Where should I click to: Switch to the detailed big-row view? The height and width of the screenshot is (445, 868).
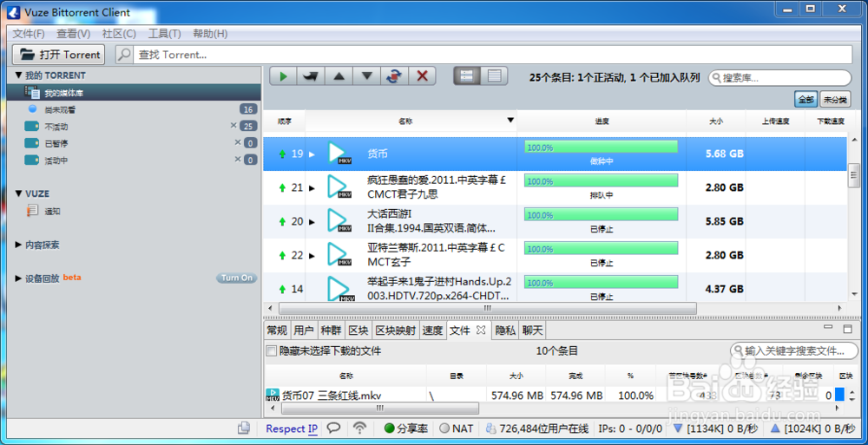(467, 76)
